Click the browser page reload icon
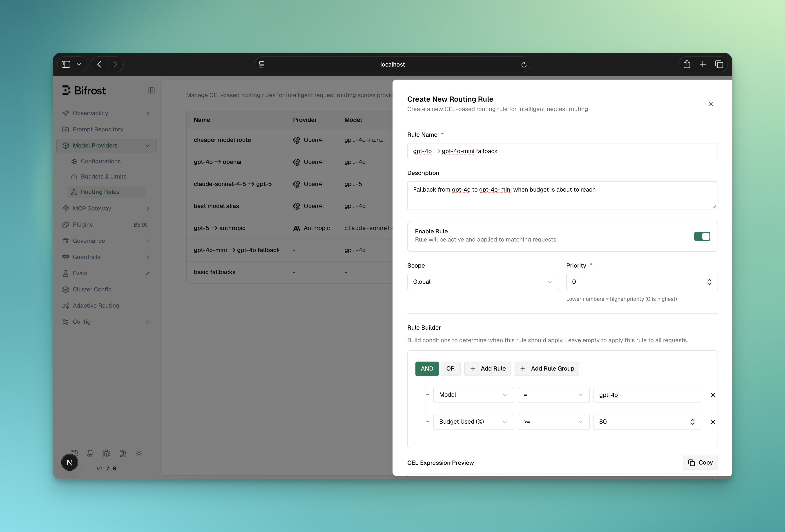This screenshot has width=785, height=532. (524, 65)
